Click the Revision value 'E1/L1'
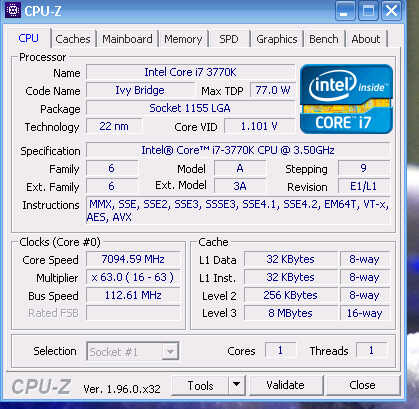Viewport: 419px width, 409px height. click(x=364, y=186)
